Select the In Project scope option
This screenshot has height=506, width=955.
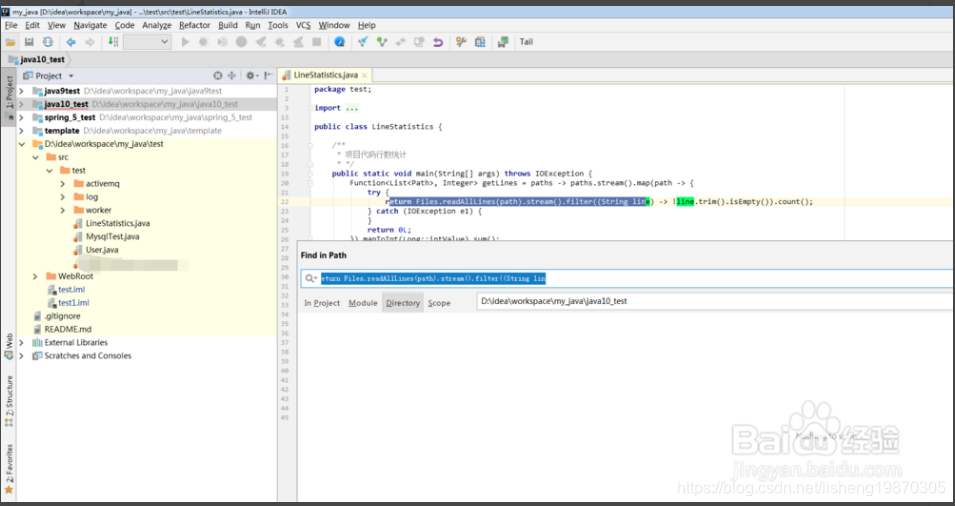pyautogui.click(x=322, y=303)
